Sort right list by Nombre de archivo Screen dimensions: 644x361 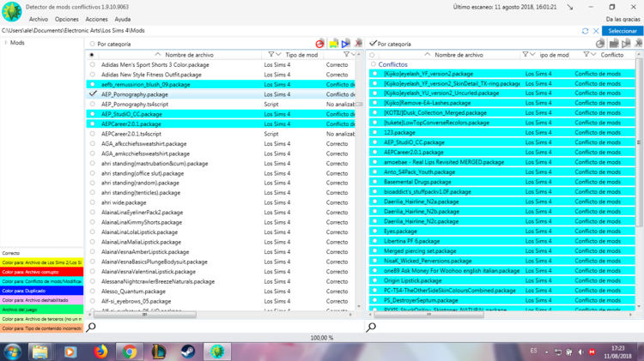click(x=459, y=55)
